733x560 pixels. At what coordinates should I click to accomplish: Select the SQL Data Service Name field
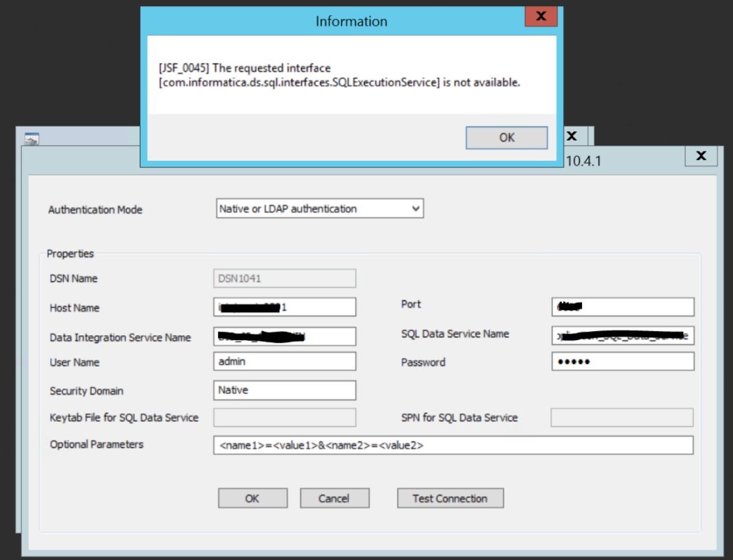[x=622, y=335]
